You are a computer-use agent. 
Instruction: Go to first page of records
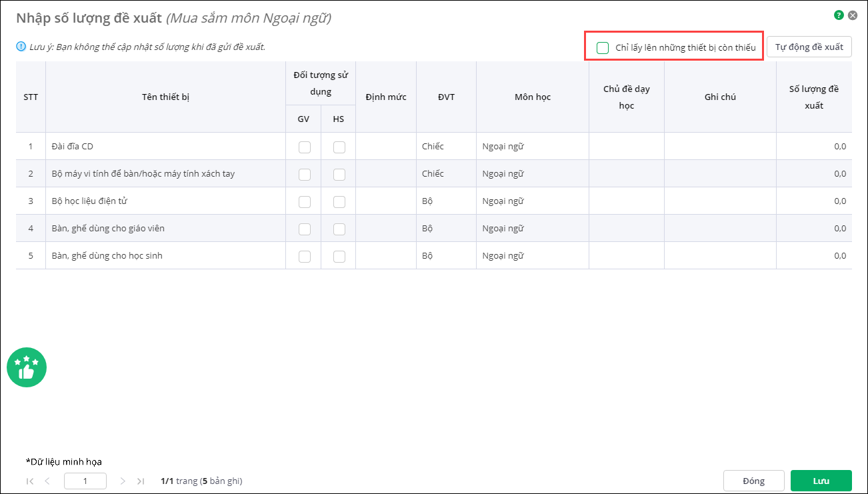[30, 481]
